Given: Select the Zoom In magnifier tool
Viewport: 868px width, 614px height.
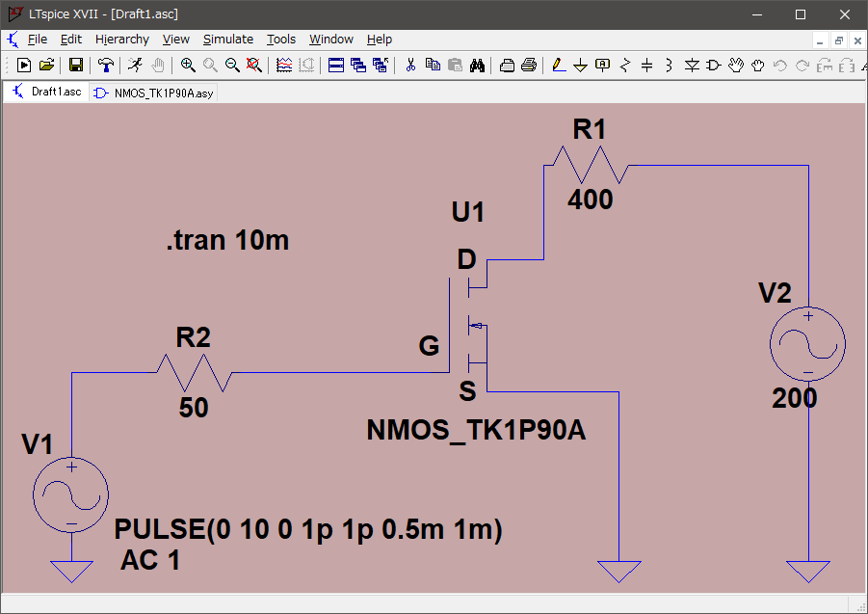Looking at the screenshot, I should pos(188,66).
